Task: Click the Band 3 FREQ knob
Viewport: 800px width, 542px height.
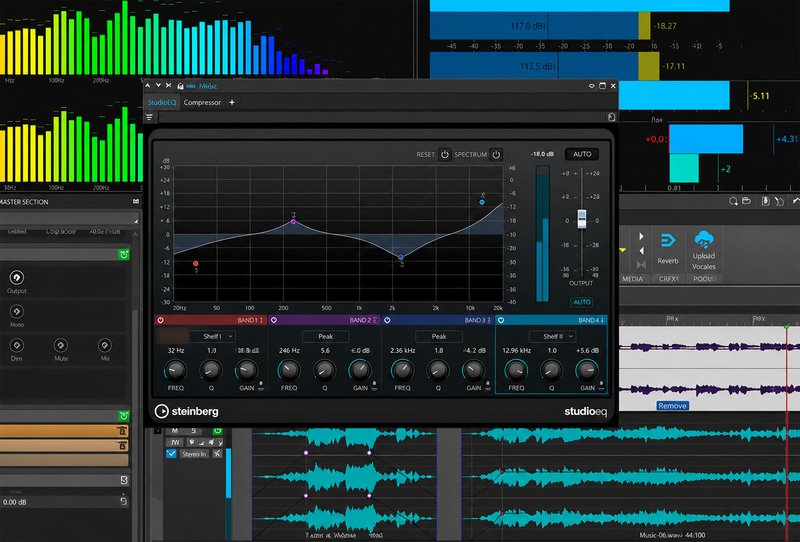Action: [x=402, y=370]
